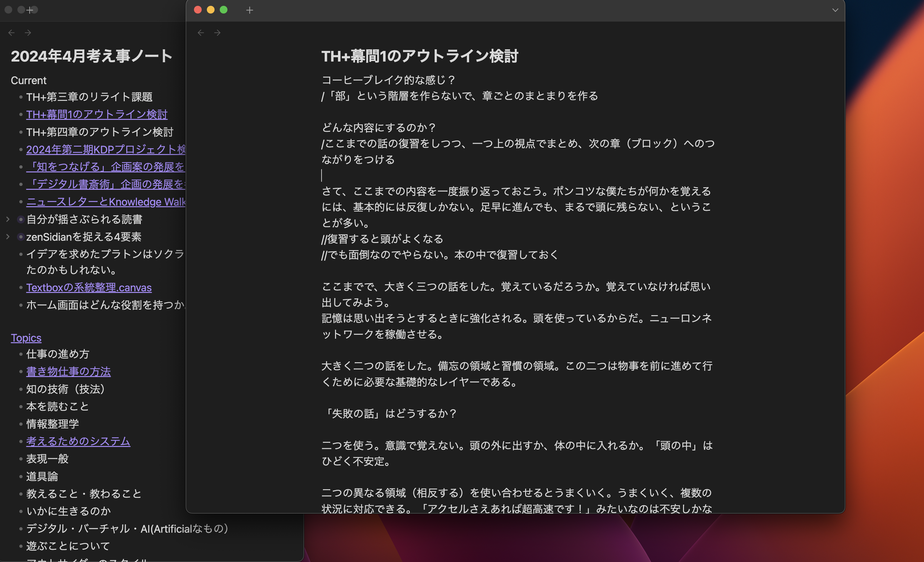Minimize the front window with the yellow button

pos(211,10)
